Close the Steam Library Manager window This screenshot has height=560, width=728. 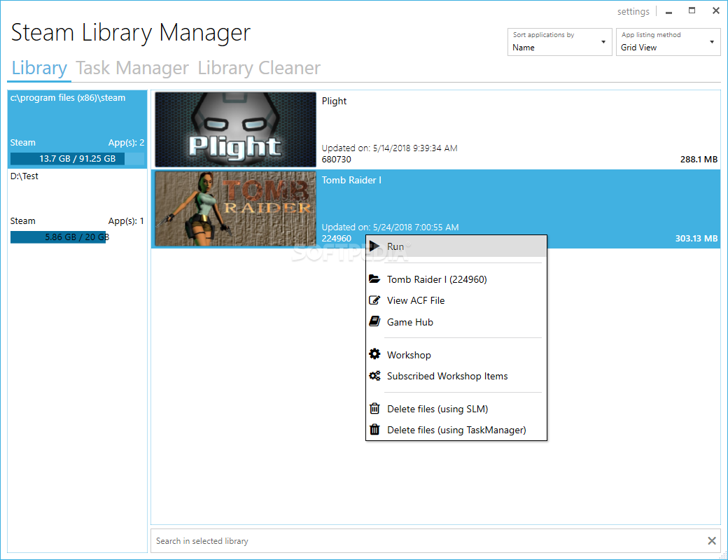click(716, 10)
